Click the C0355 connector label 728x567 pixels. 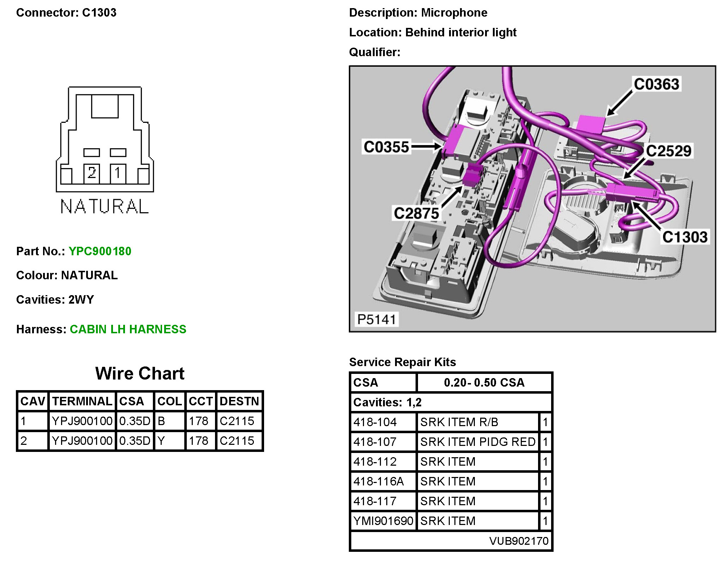[x=386, y=147]
